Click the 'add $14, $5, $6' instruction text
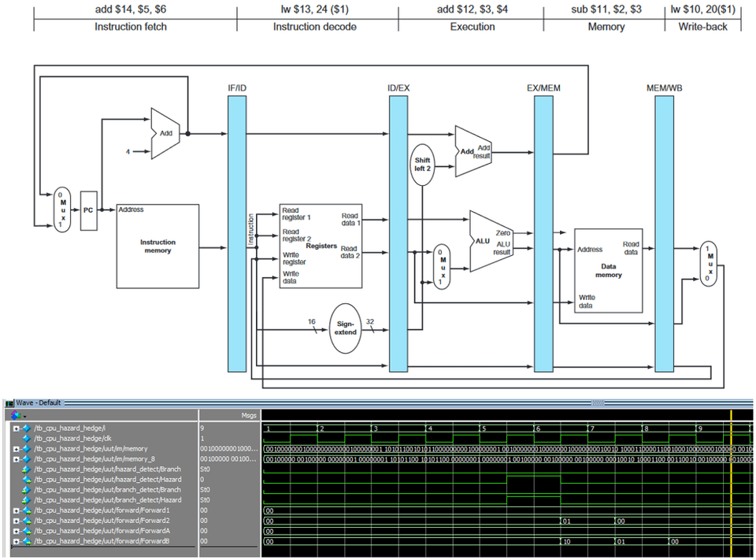Viewport: 756px width, 560px height. coord(130,9)
